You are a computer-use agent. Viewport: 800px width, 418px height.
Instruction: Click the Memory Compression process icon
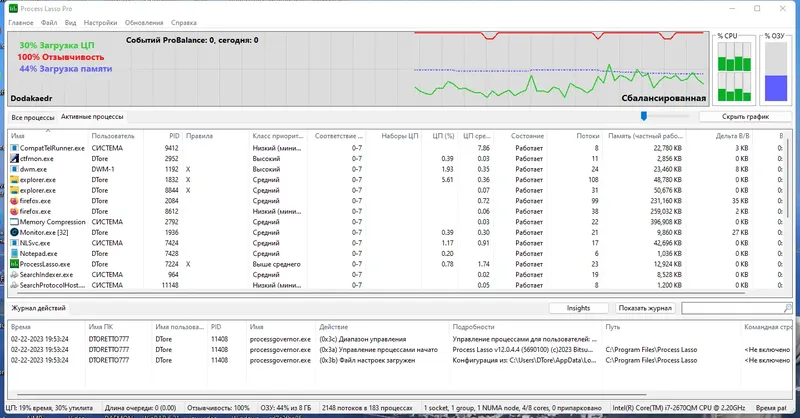(x=14, y=222)
